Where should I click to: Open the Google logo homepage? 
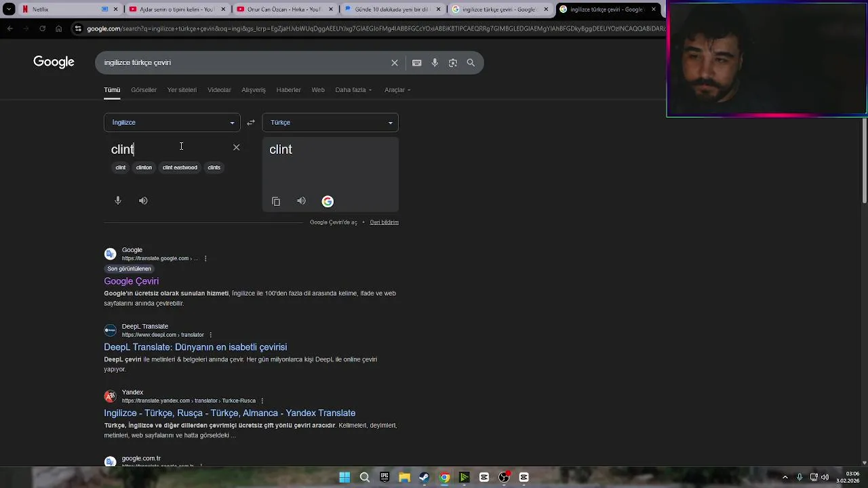click(54, 62)
